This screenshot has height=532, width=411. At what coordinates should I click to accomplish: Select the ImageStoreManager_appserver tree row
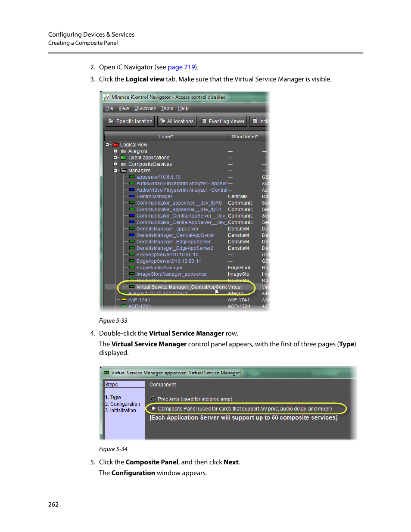(187, 274)
